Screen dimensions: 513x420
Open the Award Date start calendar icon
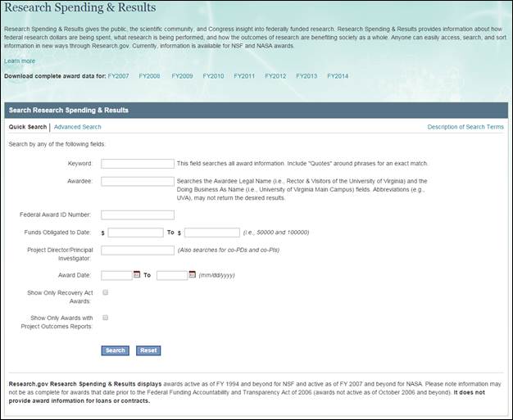point(137,275)
